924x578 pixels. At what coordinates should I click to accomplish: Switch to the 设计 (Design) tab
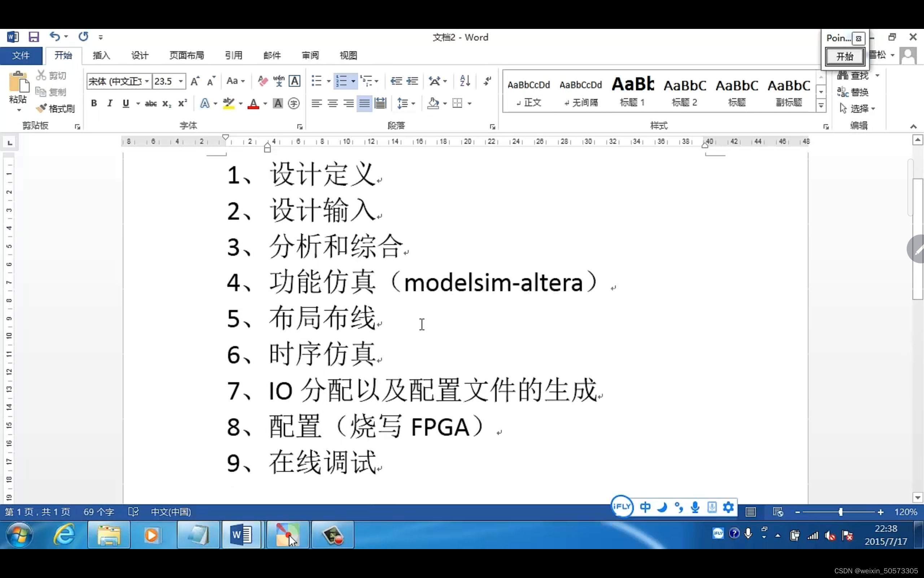click(140, 55)
